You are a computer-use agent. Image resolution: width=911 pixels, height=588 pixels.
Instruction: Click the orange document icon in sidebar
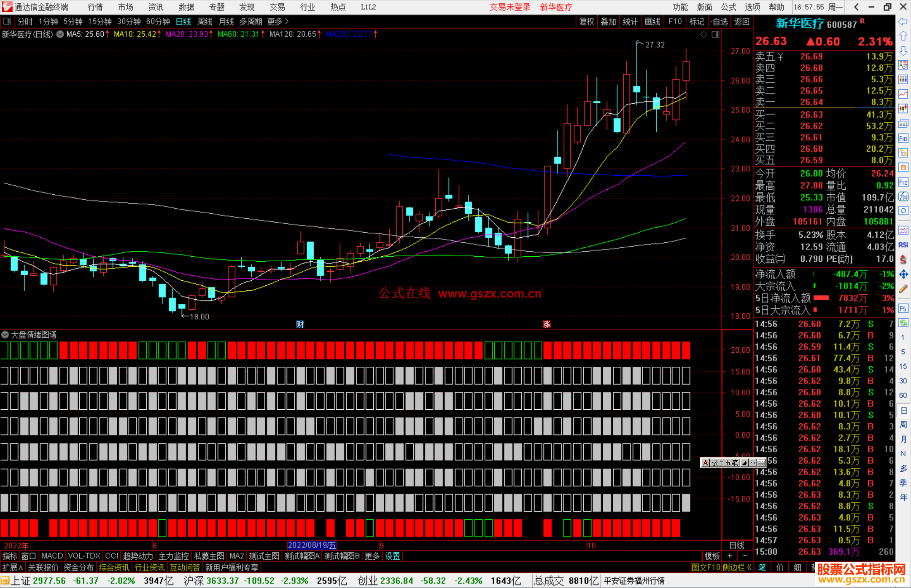pyautogui.click(x=903, y=167)
